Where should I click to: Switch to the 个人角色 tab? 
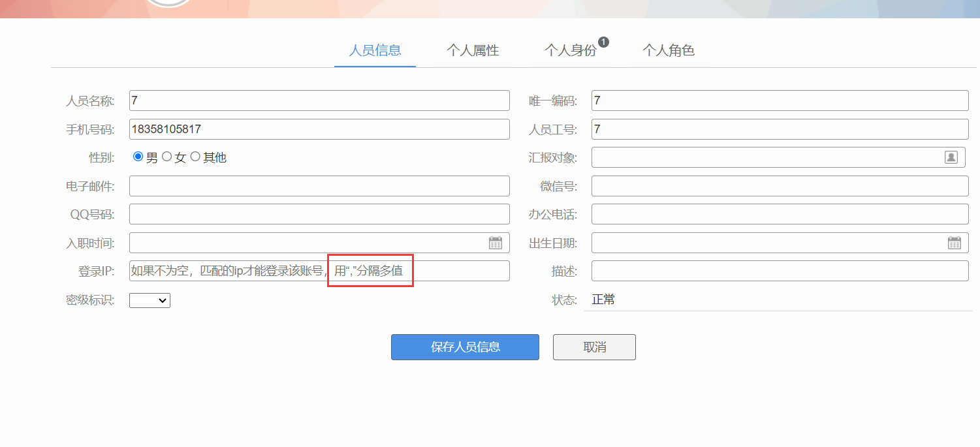point(669,50)
